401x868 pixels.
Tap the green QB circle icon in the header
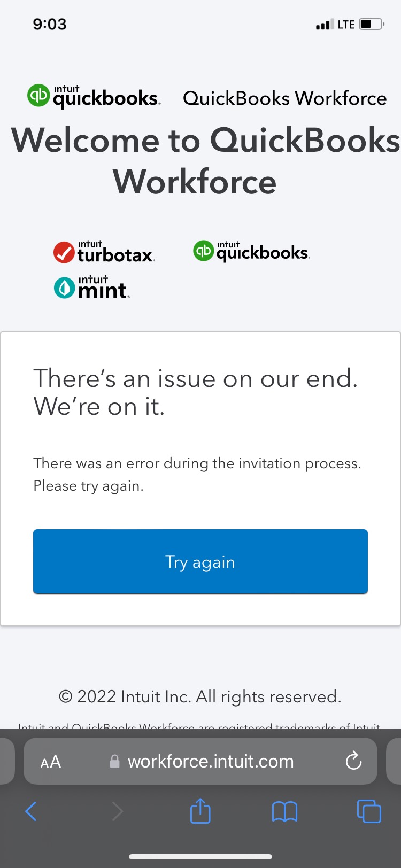(38, 96)
